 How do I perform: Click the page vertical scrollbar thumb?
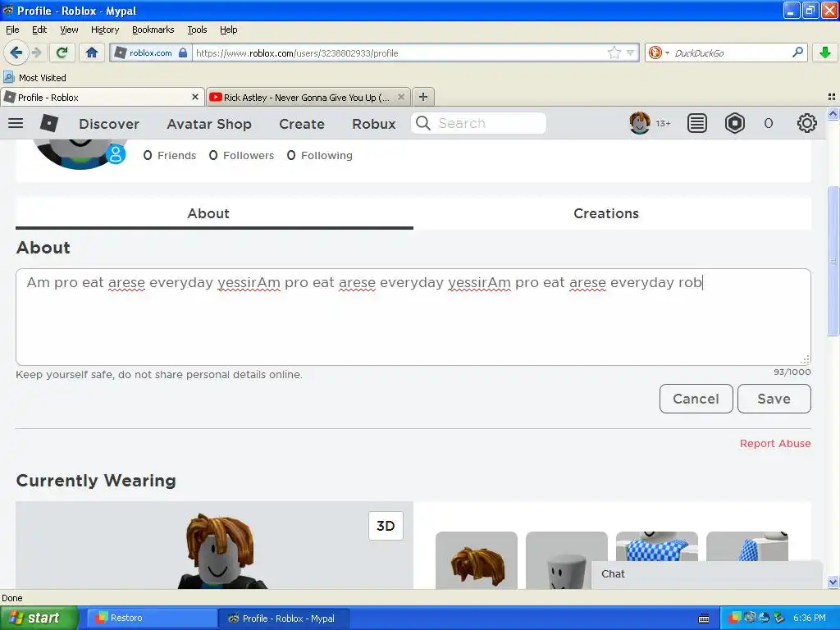tap(833, 261)
